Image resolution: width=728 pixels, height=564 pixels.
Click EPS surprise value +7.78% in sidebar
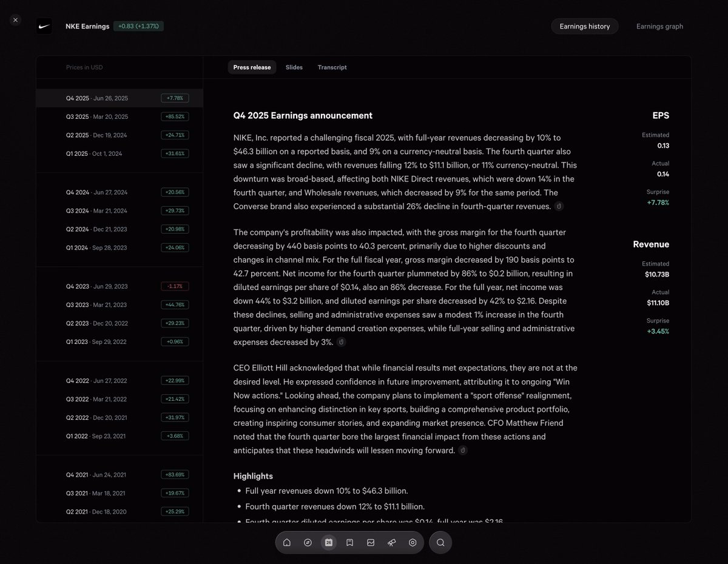click(658, 203)
